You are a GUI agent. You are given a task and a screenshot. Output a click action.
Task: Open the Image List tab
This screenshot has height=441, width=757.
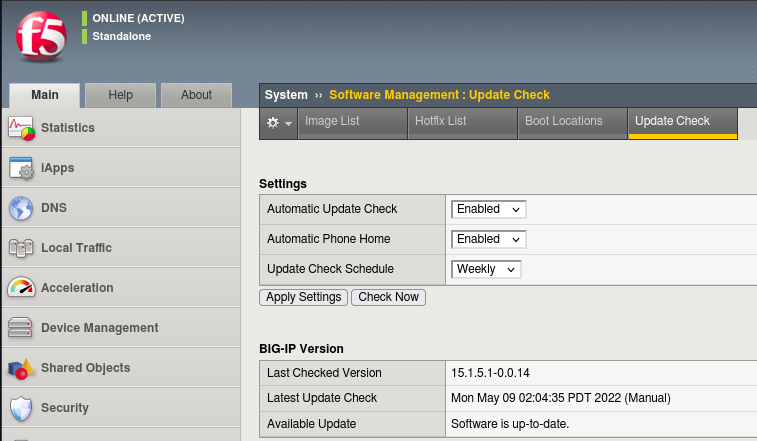click(352, 123)
